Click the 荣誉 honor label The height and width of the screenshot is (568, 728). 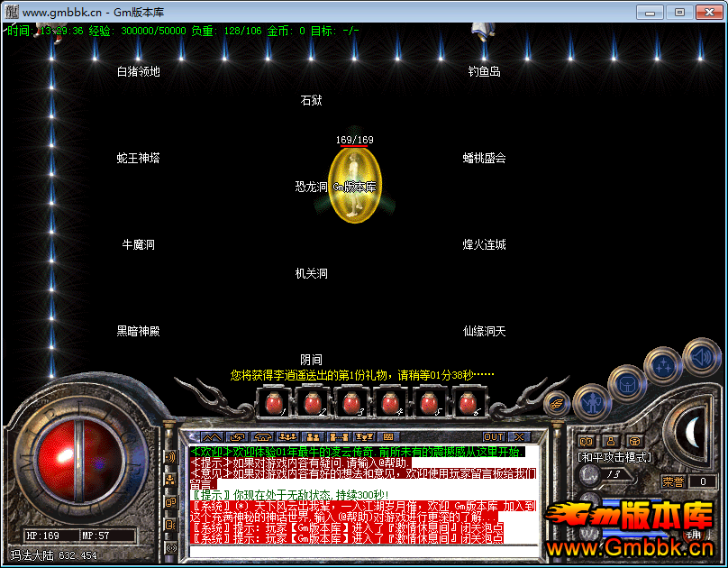coord(673,481)
